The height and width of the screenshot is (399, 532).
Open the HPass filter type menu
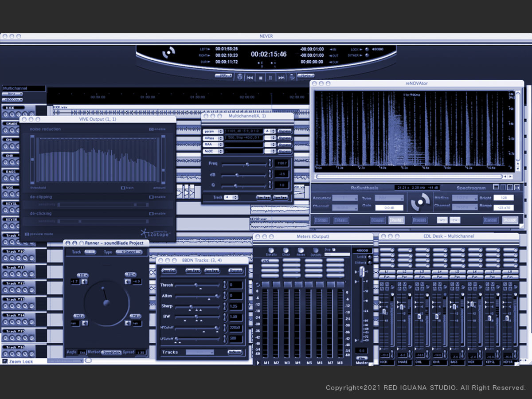(x=213, y=138)
